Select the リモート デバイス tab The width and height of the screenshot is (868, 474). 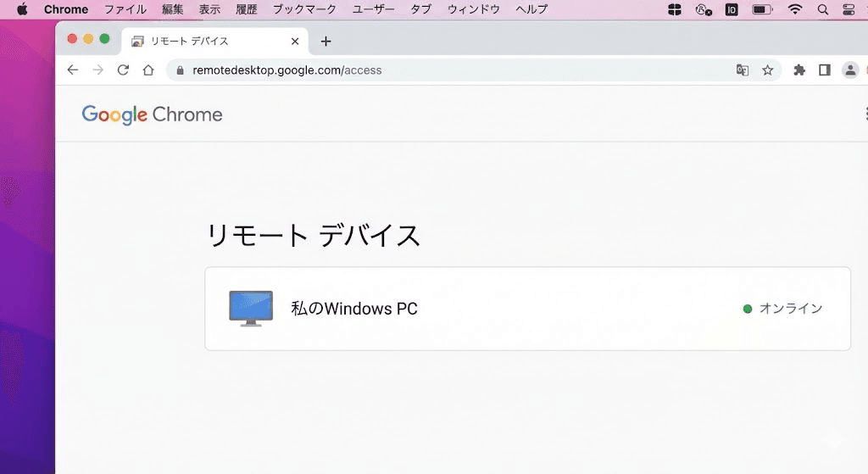click(214, 42)
